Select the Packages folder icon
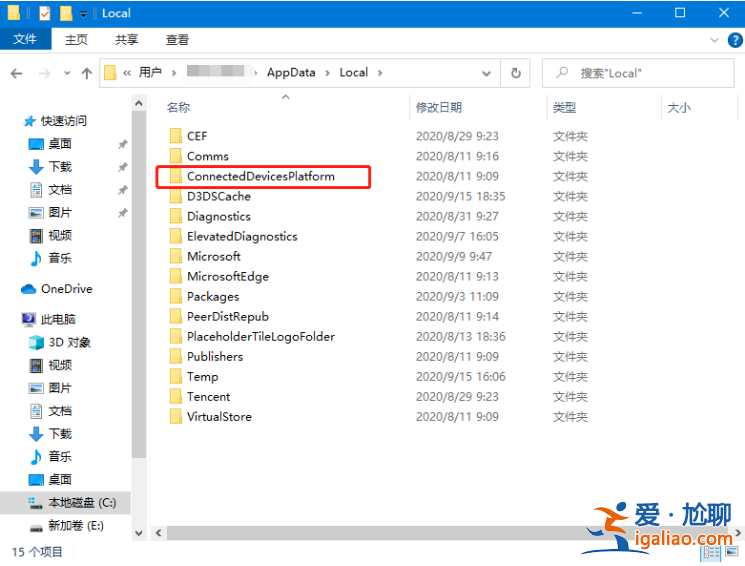 [x=176, y=297]
